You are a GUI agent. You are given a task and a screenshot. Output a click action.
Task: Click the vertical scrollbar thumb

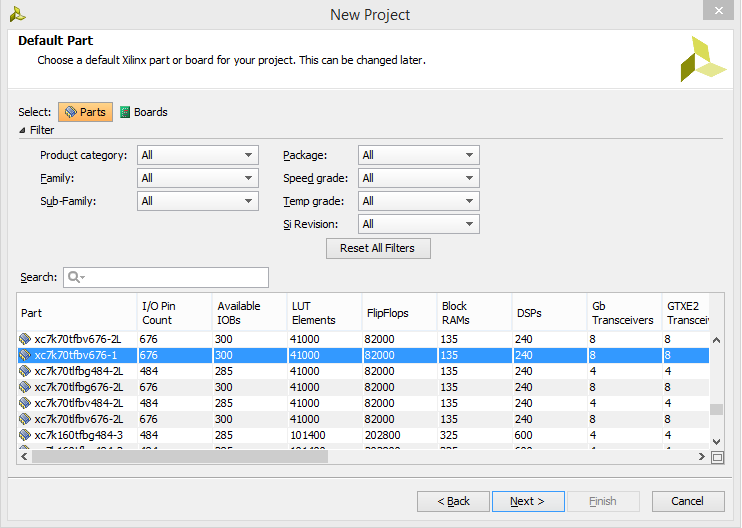pyautogui.click(x=716, y=409)
